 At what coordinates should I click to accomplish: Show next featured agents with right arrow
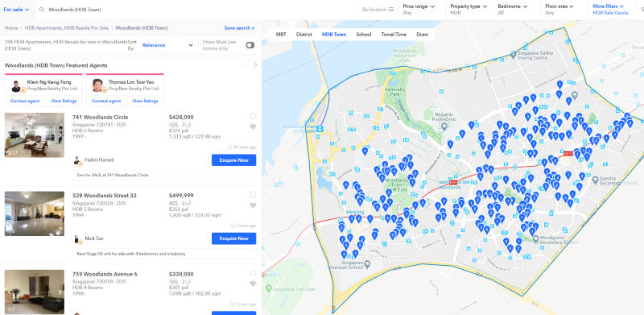click(x=255, y=65)
